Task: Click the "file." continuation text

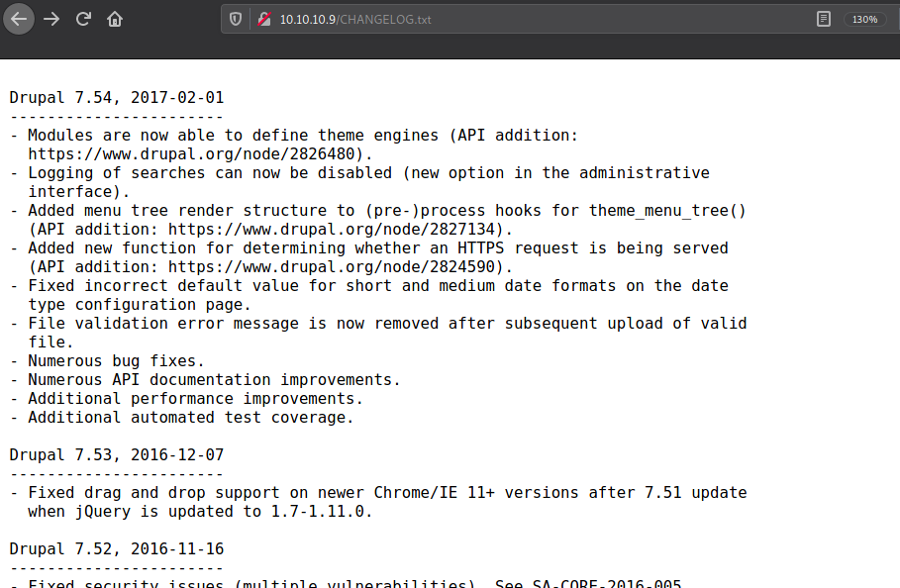Action: (x=51, y=343)
